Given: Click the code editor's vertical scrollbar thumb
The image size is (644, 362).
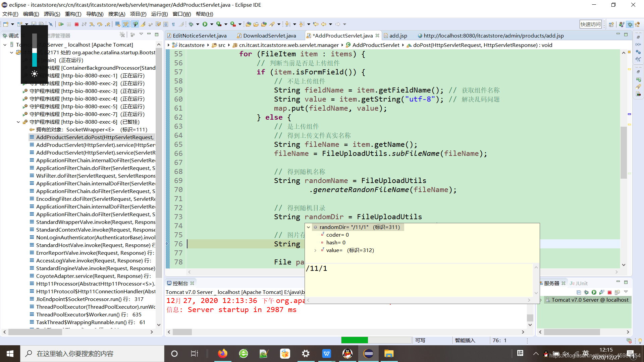Looking at the screenshot, I should coord(624,153).
